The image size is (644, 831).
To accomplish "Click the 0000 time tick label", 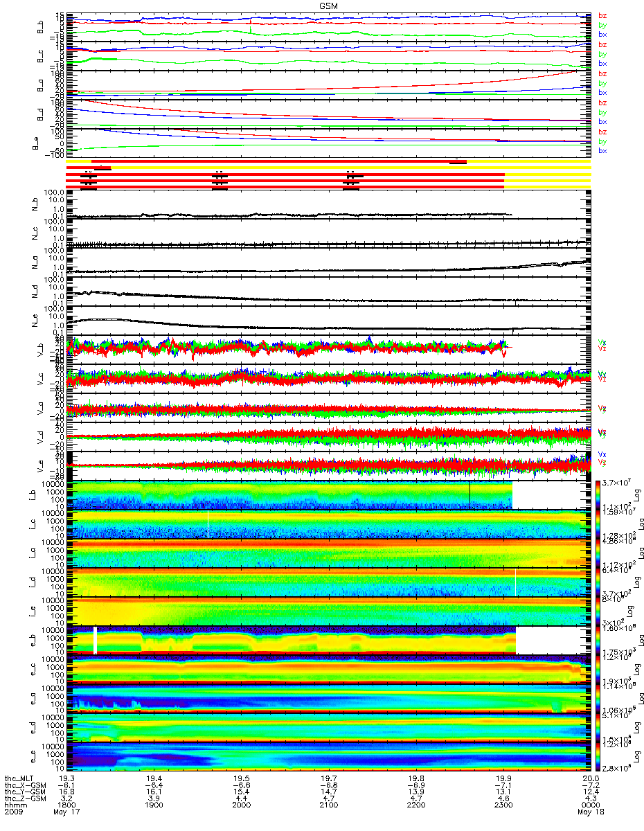I will click(591, 805).
